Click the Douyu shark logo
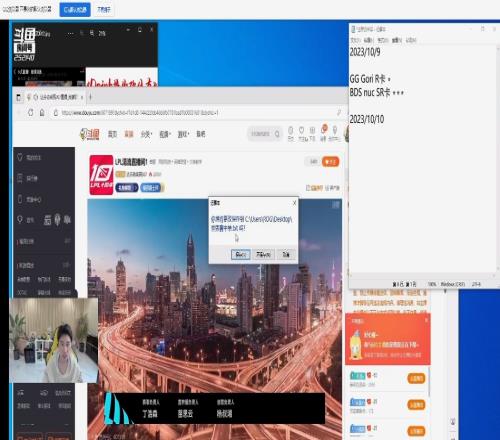 (x=89, y=134)
